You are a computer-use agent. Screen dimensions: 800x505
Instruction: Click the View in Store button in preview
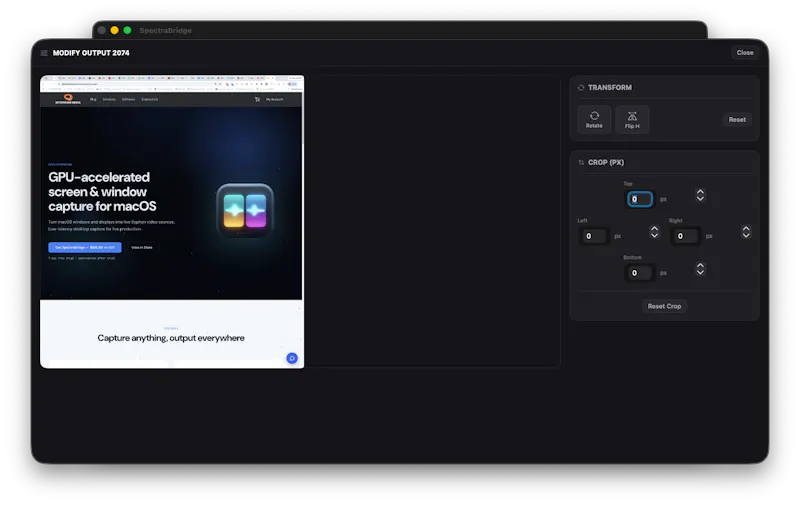[x=142, y=247]
